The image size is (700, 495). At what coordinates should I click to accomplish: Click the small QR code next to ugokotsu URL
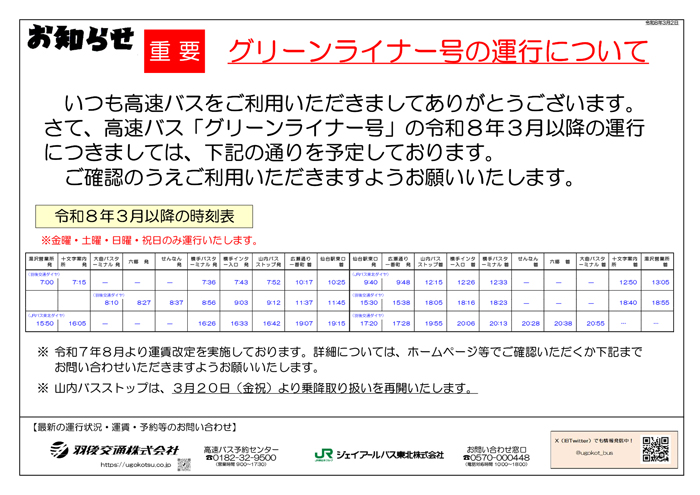pos(183,465)
